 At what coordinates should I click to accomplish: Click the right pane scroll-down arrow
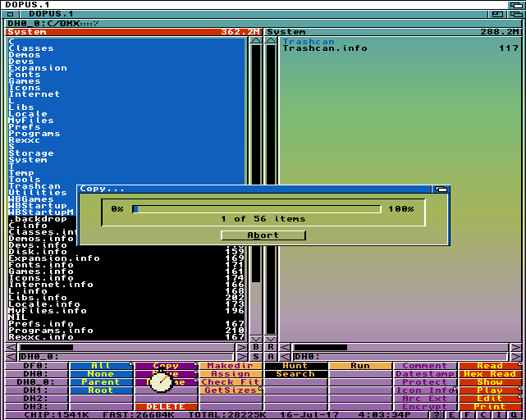[x=271, y=339]
